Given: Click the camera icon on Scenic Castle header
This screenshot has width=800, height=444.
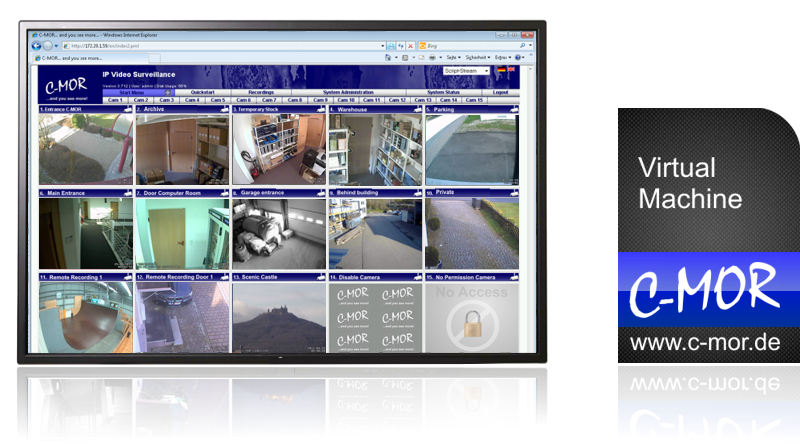Looking at the screenshot, I should click(x=321, y=276).
